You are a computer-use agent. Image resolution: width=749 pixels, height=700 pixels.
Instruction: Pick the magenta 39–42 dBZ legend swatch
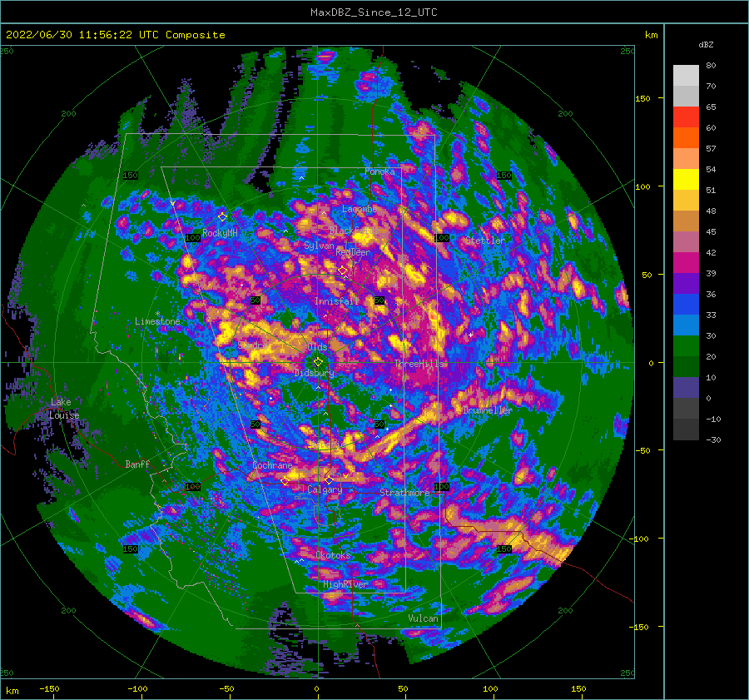coord(686,263)
